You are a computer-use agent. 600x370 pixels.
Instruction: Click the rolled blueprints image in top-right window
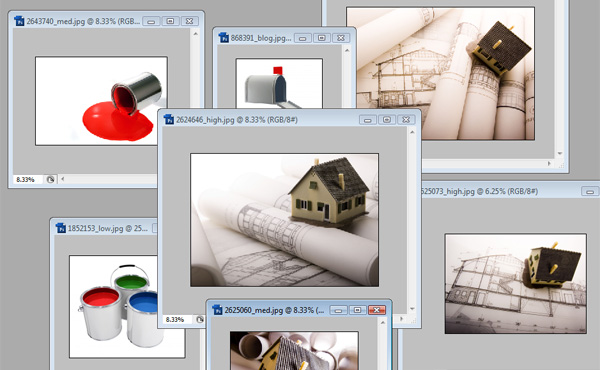[440, 73]
